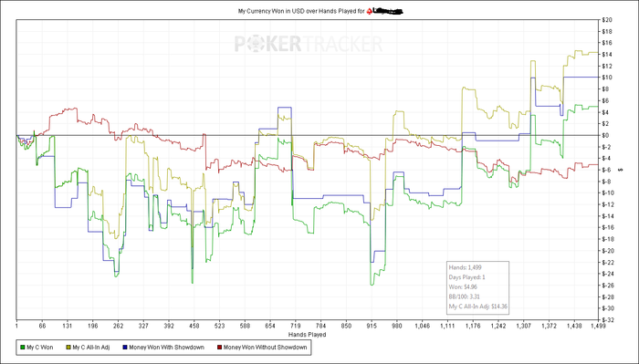Click the '1,307' x-axis tick label

point(524,326)
